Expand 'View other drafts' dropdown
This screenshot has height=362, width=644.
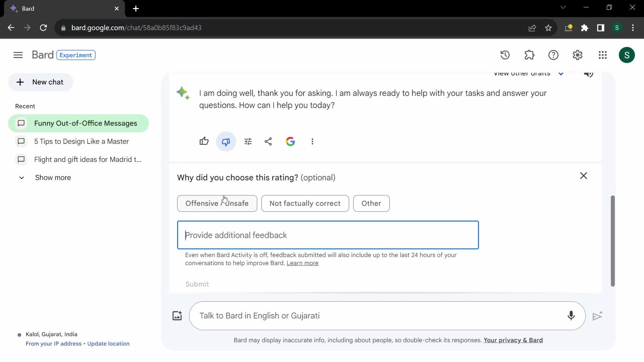561,73
